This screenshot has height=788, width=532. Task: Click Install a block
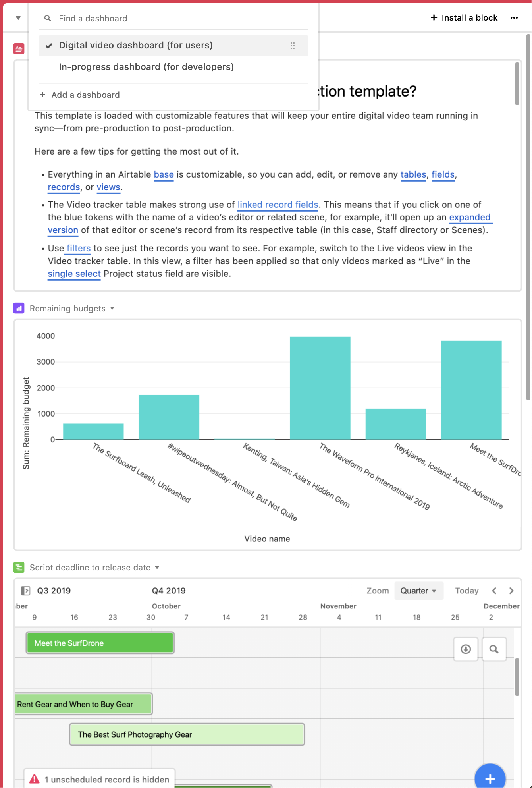click(464, 18)
